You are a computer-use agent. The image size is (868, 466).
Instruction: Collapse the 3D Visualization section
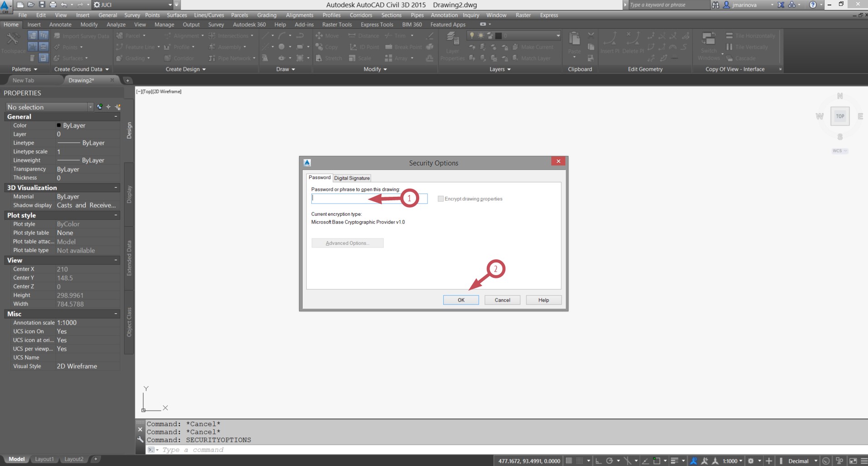116,188
